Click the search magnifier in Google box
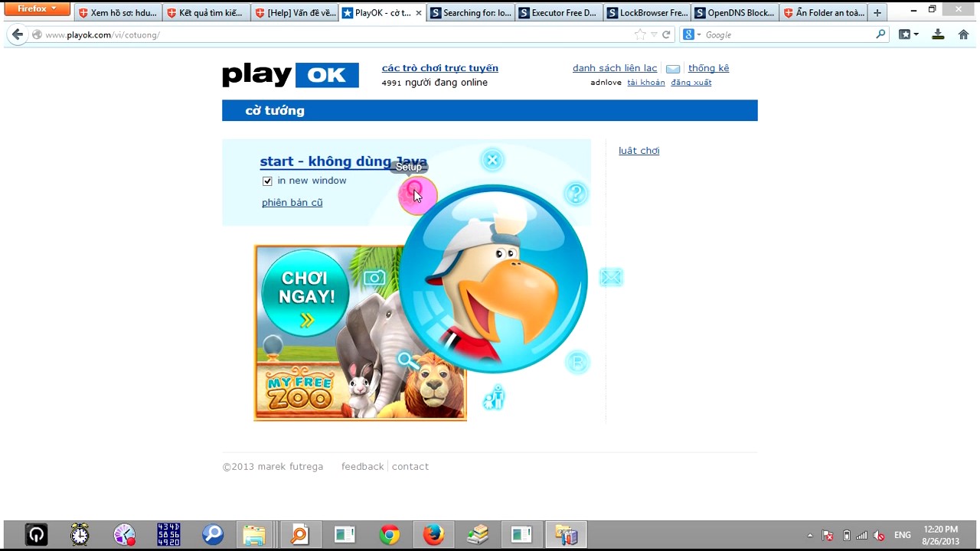980x551 pixels. (880, 34)
